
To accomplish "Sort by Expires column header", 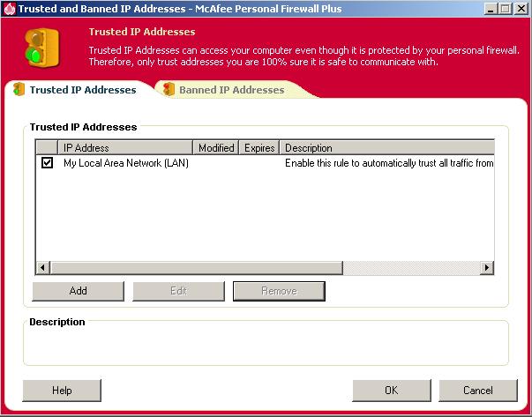I will click(259, 147).
